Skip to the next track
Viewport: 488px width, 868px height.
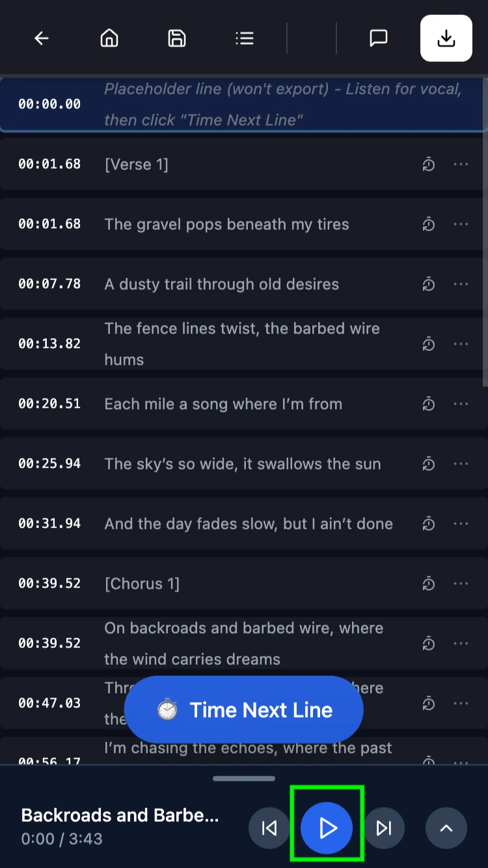click(x=384, y=828)
